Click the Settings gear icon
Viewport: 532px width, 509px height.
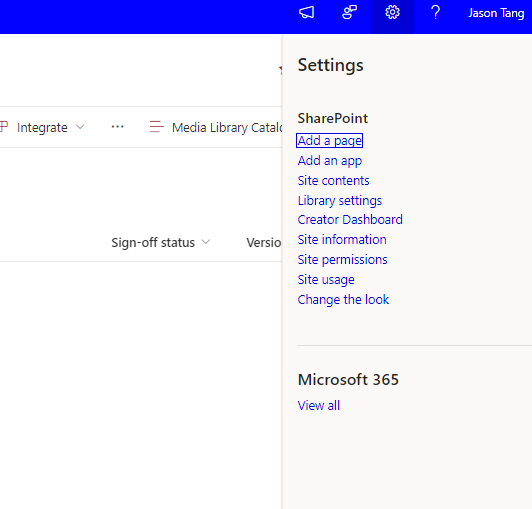(x=393, y=13)
